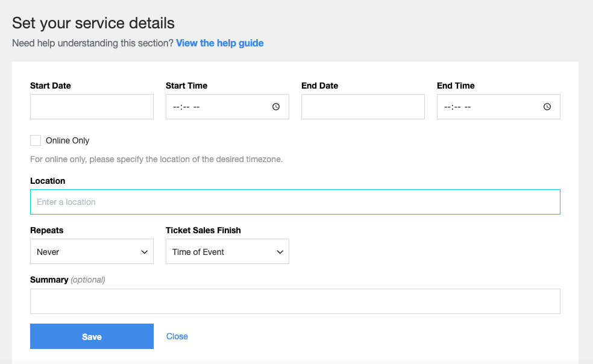
Task: Expand the Ticket Sales Finish dropdown
Action: tap(227, 251)
